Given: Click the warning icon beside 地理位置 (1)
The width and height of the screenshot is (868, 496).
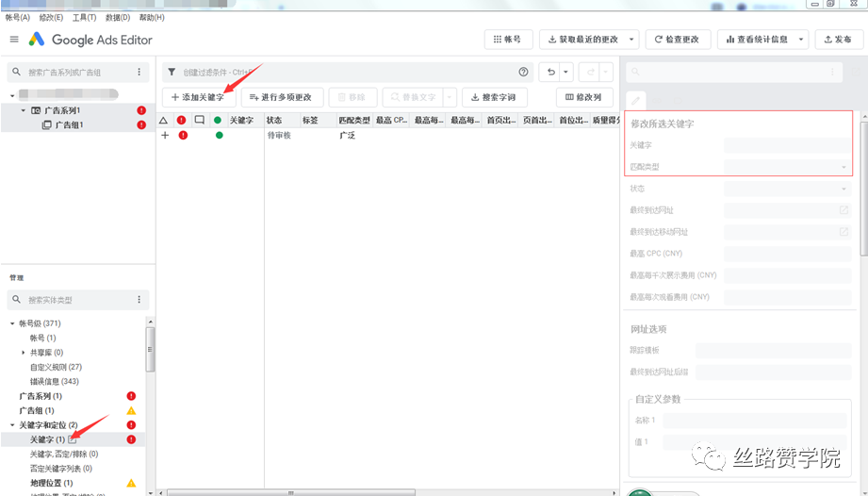Looking at the screenshot, I should click(131, 483).
